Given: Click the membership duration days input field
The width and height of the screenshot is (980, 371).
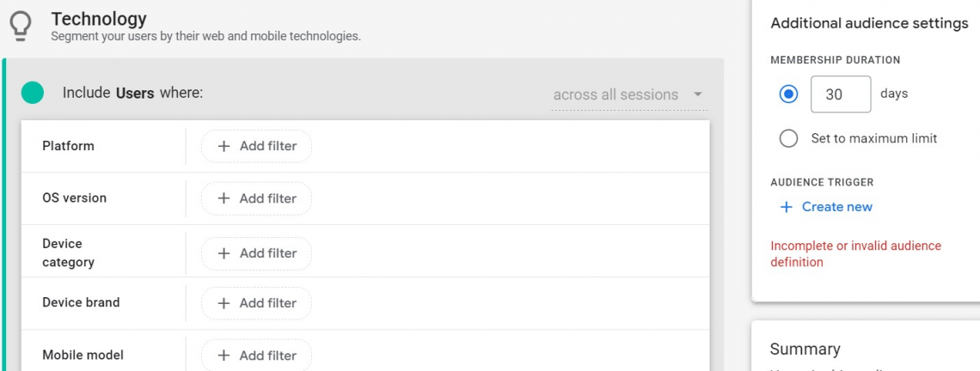Looking at the screenshot, I should click(841, 94).
